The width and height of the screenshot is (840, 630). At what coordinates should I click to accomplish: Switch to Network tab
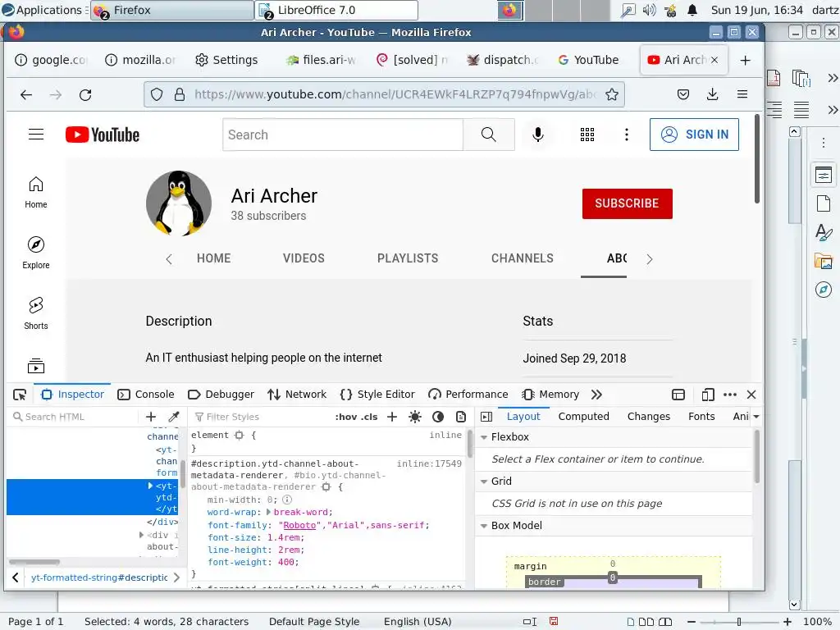297,395
